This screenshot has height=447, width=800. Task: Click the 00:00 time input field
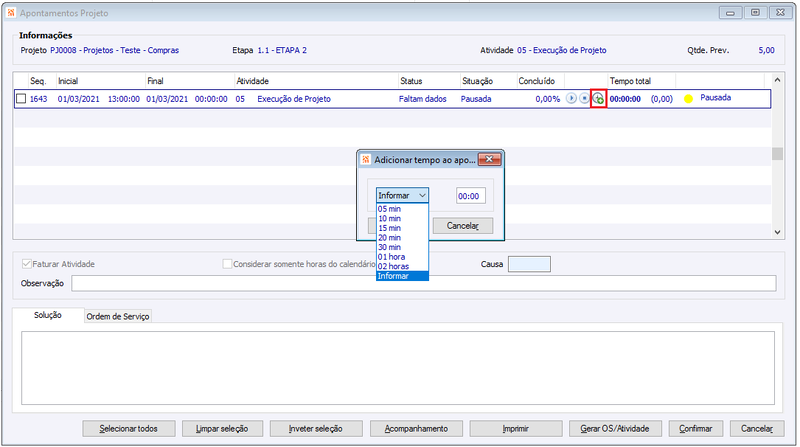470,196
